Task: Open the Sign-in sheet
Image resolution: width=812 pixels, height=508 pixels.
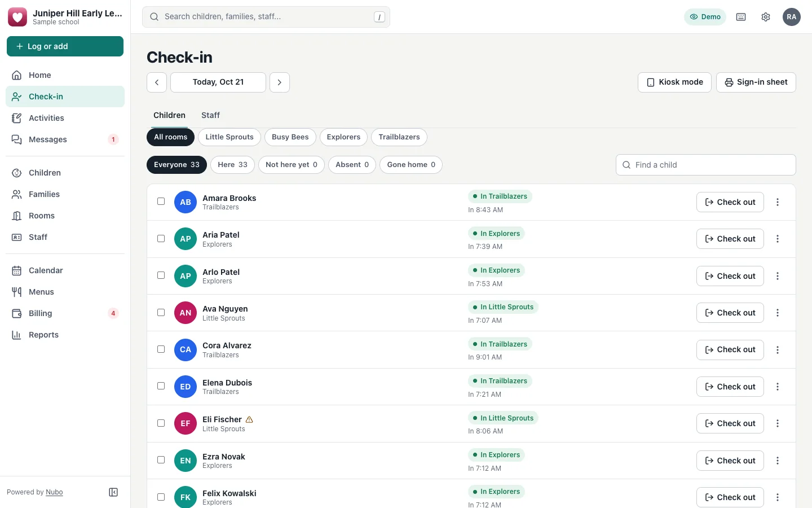Action: [x=756, y=82]
